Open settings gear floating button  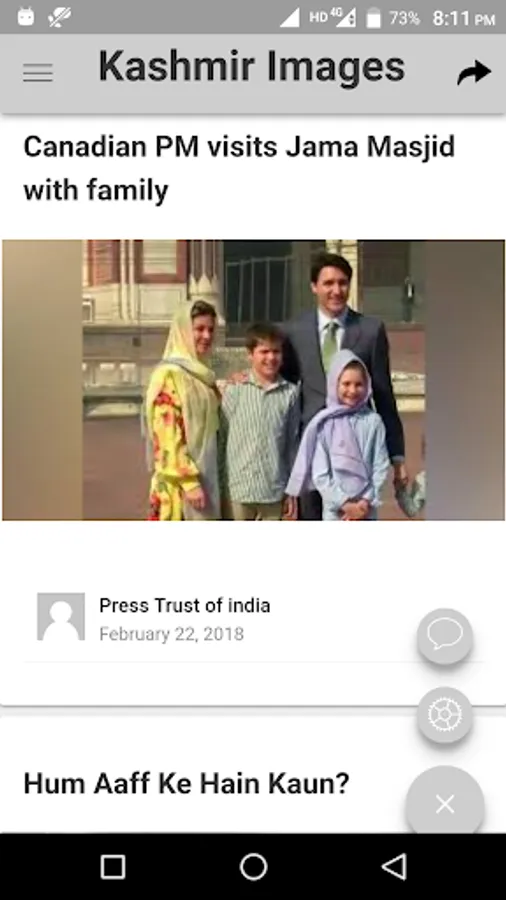(445, 715)
